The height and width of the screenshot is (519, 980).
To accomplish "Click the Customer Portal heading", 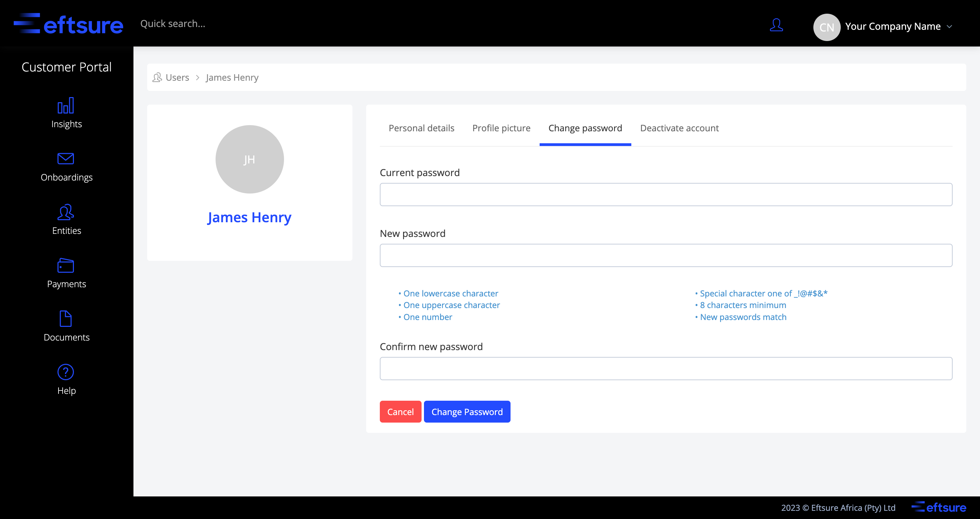I will [x=67, y=67].
